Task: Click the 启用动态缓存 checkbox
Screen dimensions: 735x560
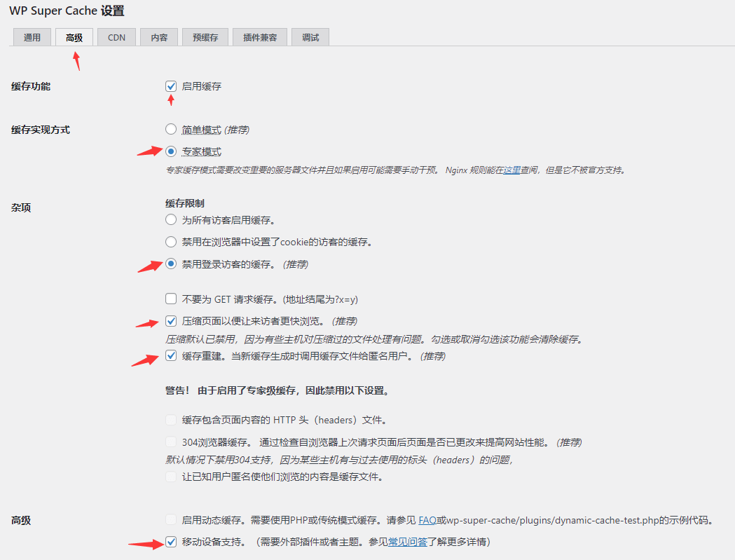Action: click(x=171, y=519)
